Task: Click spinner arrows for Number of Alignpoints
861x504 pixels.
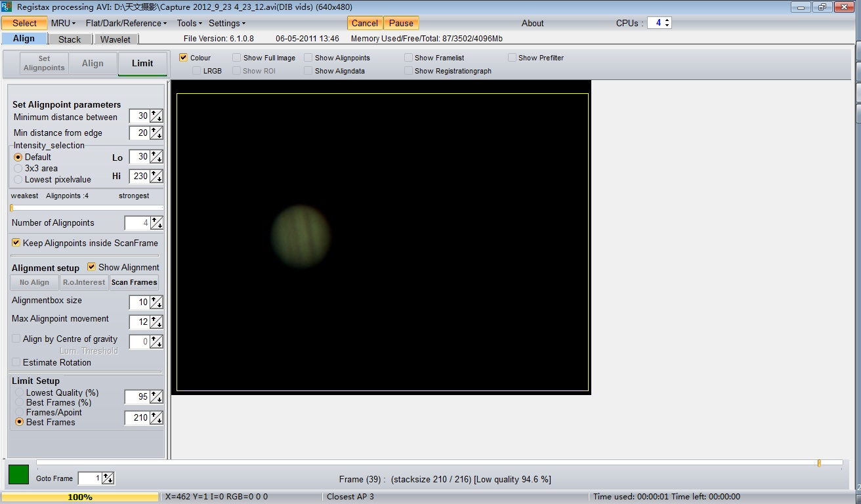Action: [156, 223]
